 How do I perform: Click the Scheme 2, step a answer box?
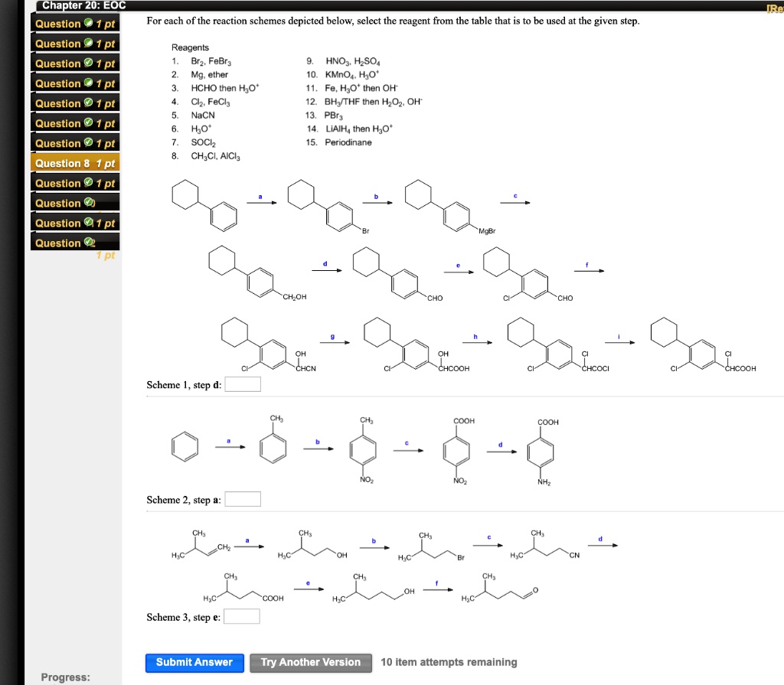[242, 498]
